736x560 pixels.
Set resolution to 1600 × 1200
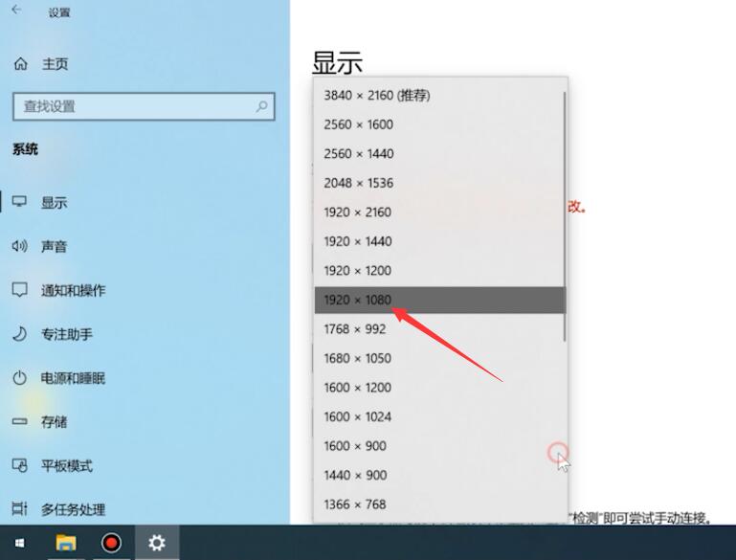pyautogui.click(x=440, y=388)
